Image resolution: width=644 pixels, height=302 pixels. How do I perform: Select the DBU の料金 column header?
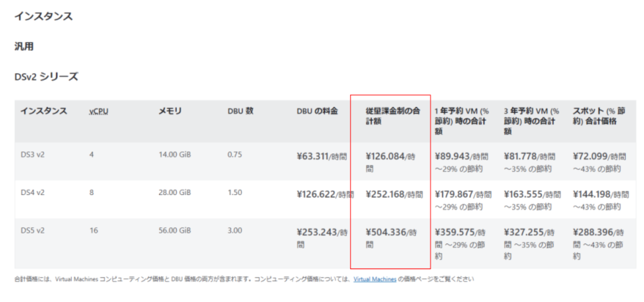pyautogui.click(x=317, y=111)
